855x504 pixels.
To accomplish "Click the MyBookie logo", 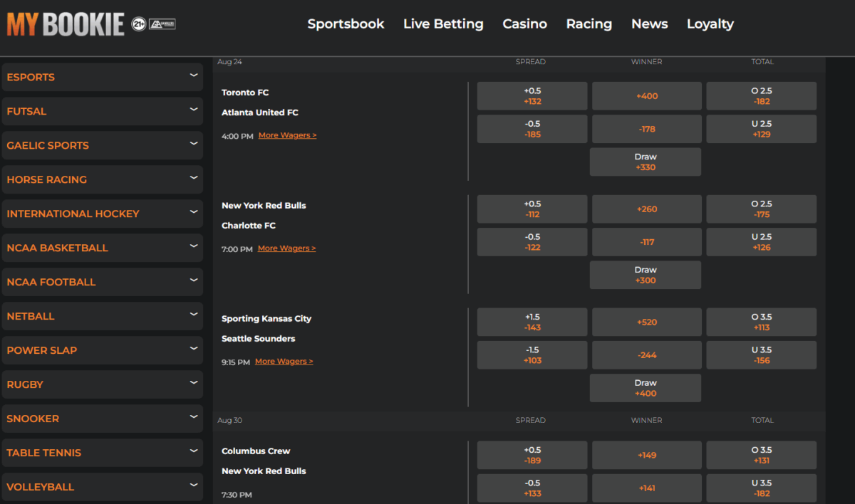I will click(x=66, y=24).
